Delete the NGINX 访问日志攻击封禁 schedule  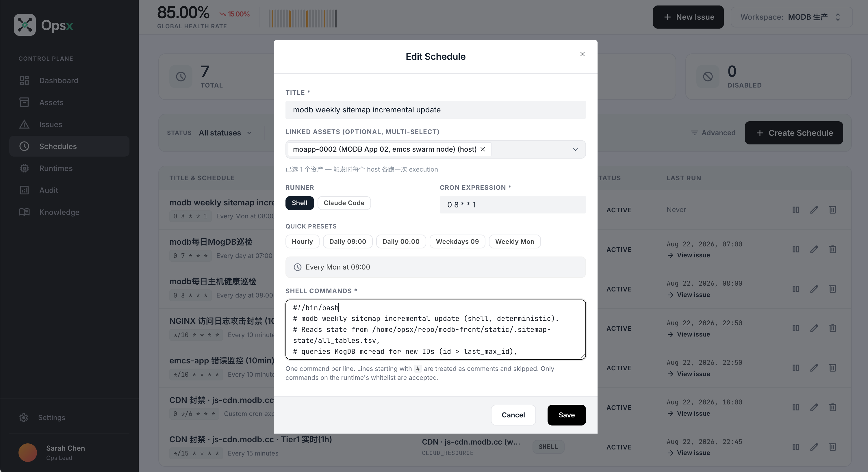(833, 328)
